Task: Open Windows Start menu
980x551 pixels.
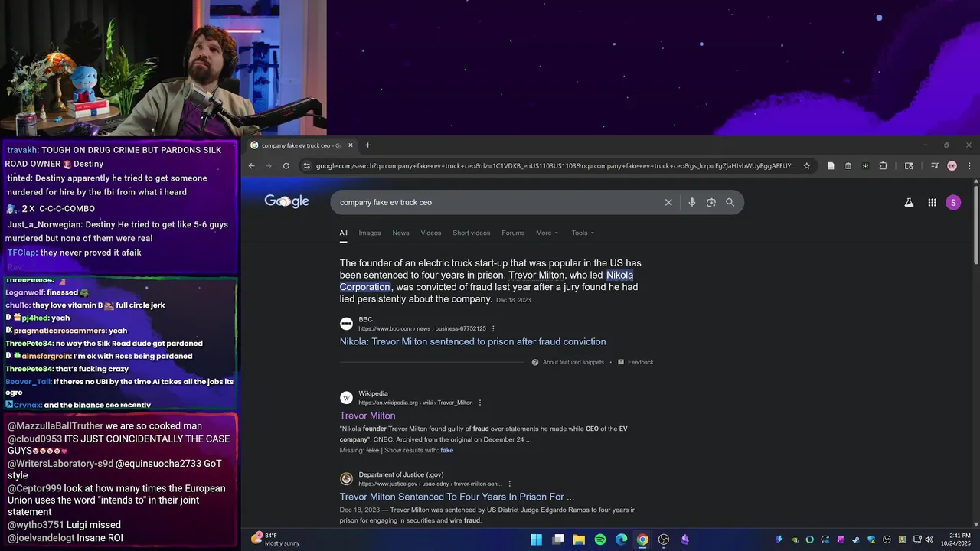Action: tap(536, 540)
